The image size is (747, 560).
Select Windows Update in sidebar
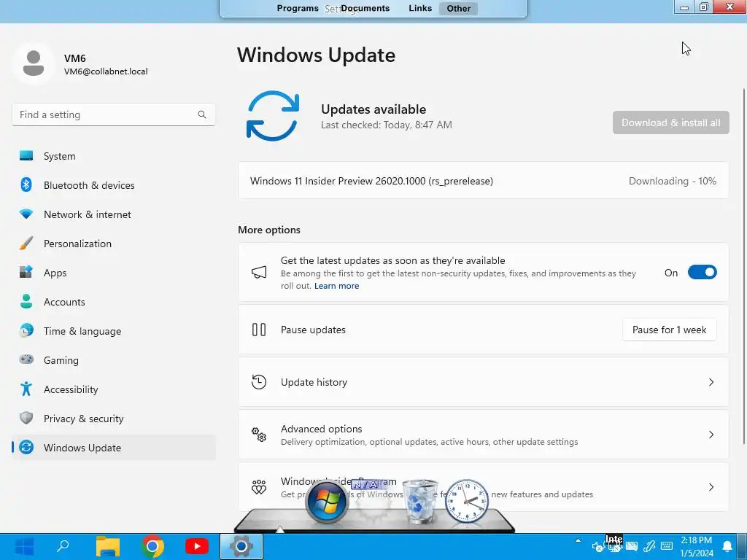(113, 448)
